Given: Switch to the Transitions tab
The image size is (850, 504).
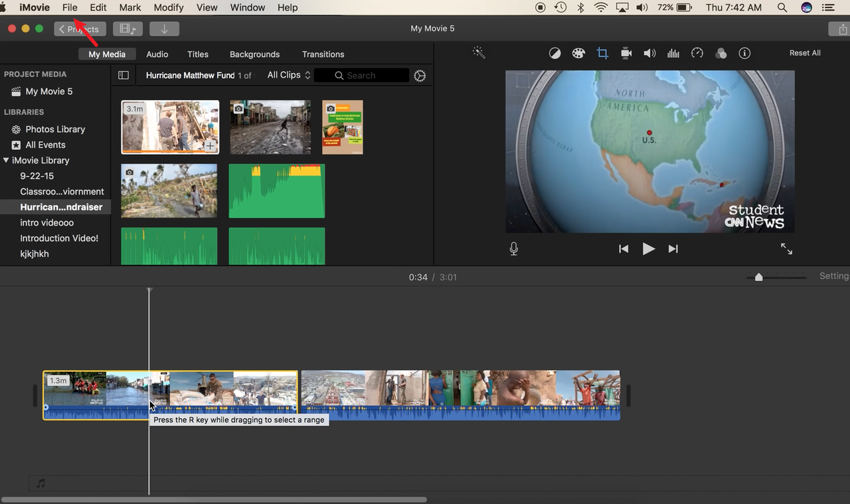Looking at the screenshot, I should point(323,54).
